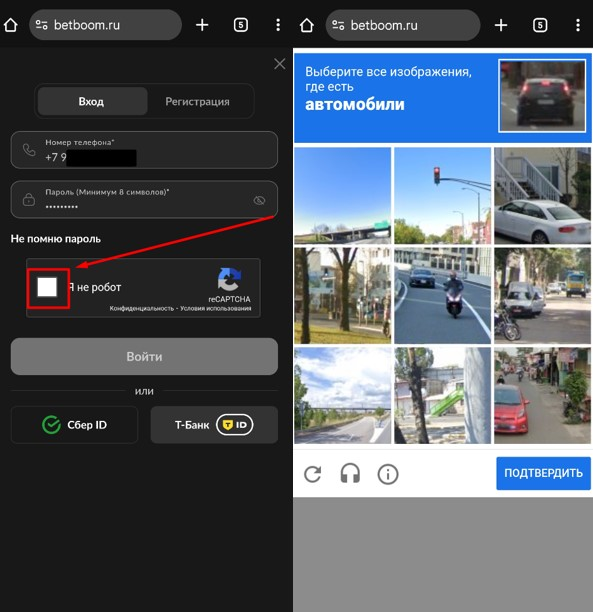Open the 'Не помню пароль' link
Image resolution: width=593 pixels, height=612 pixels.
coord(56,239)
